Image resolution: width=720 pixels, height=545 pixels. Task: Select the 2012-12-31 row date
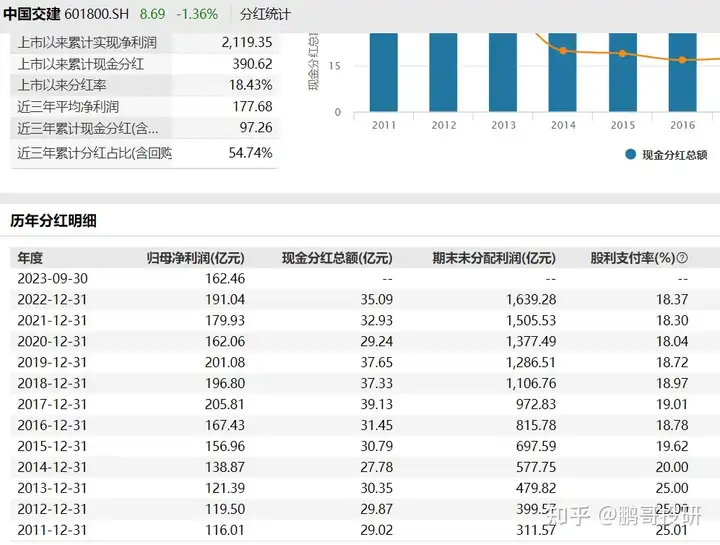pyautogui.click(x=52, y=509)
